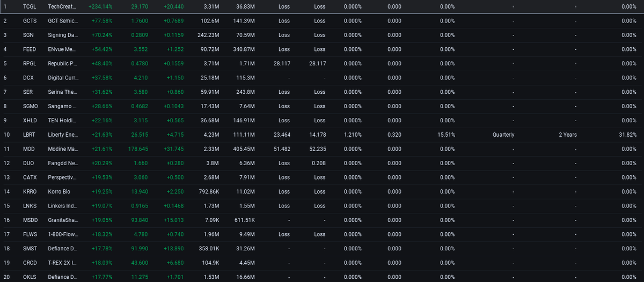Click the DUO ticker symbol
The width and height of the screenshot is (644, 282).
(x=28, y=163)
